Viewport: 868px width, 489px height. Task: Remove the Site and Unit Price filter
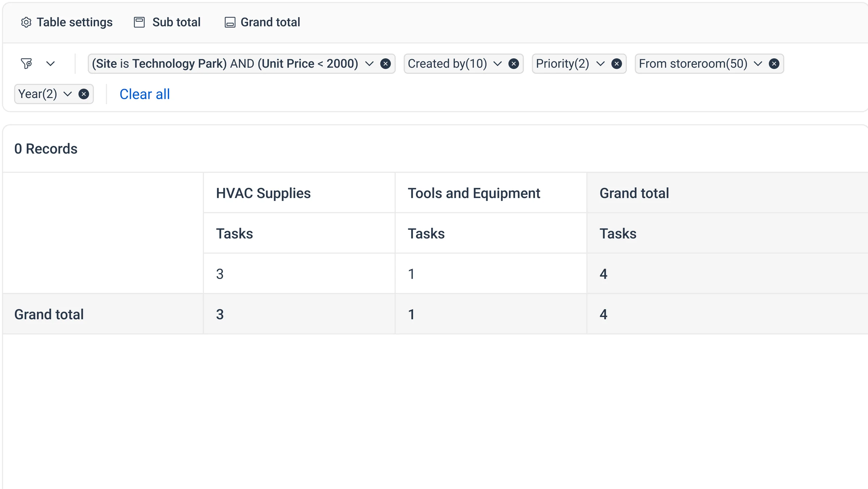pos(386,64)
